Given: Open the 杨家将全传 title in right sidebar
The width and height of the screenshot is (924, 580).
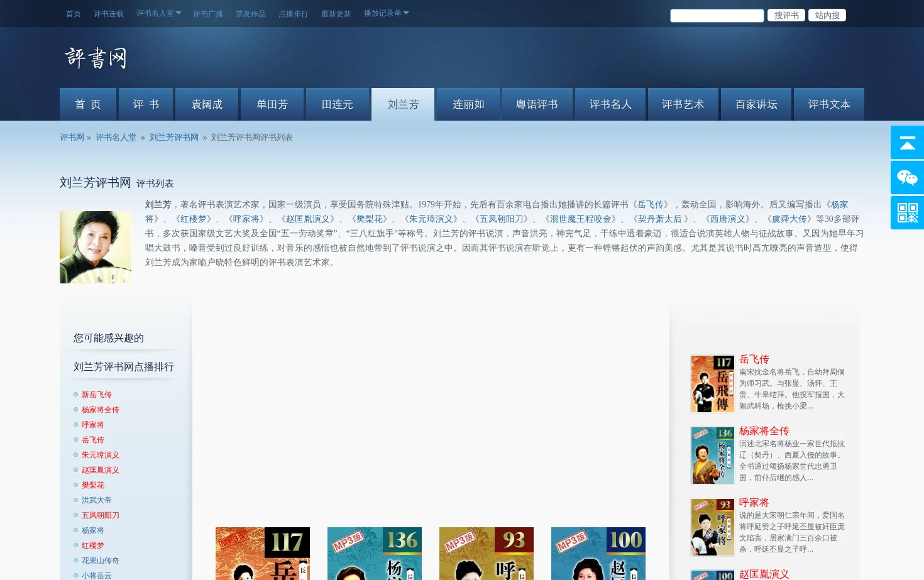Looking at the screenshot, I should 764,431.
